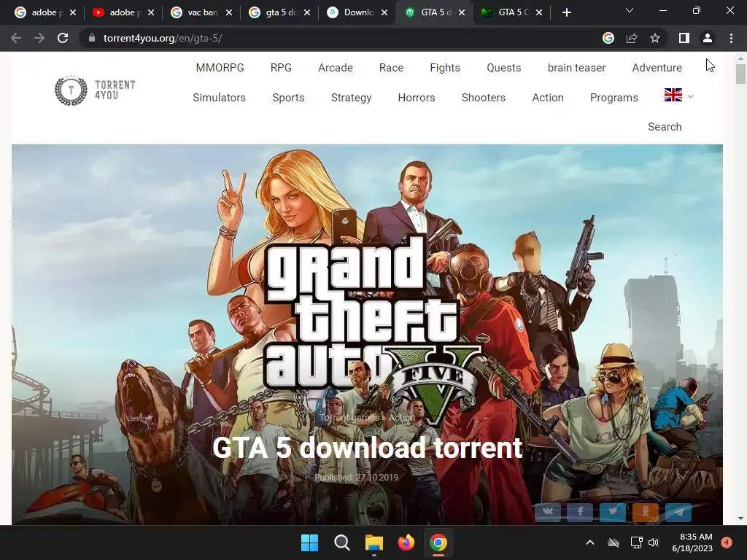
Task: Click the Search link
Action: point(665,127)
